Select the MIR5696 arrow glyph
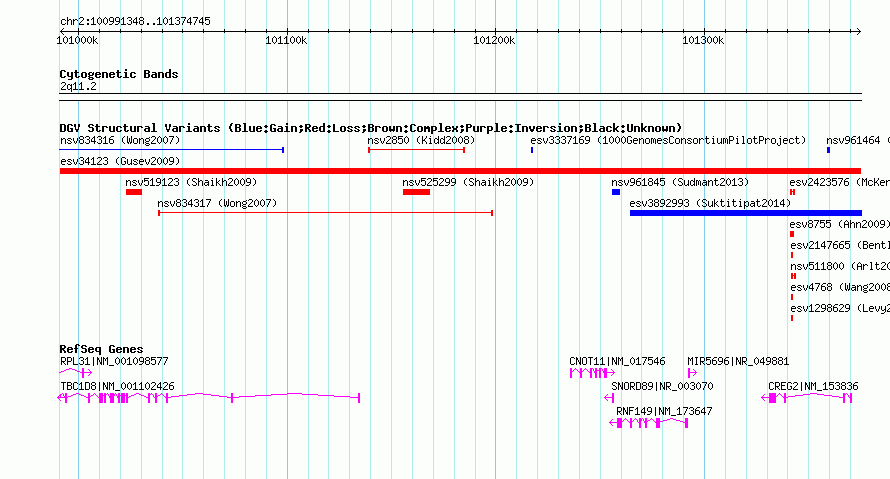The image size is (890, 479). pyautogui.click(x=692, y=373)
